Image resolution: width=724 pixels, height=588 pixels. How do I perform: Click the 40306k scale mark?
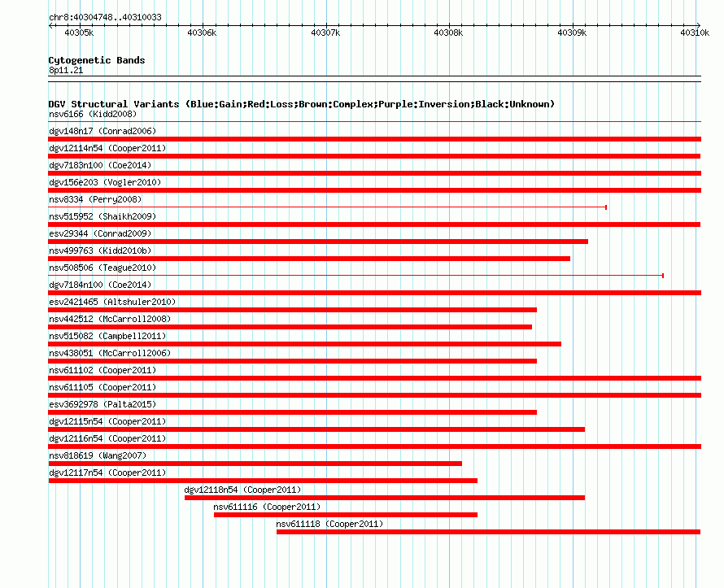point(202,33)
